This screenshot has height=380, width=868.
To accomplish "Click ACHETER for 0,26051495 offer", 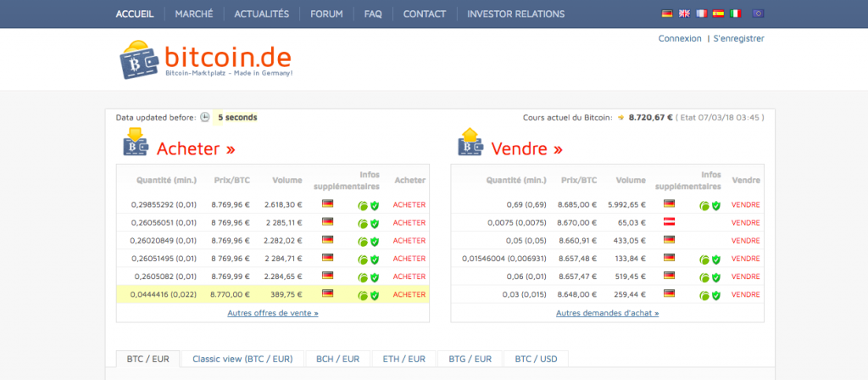I will click(x=409, y=259).
